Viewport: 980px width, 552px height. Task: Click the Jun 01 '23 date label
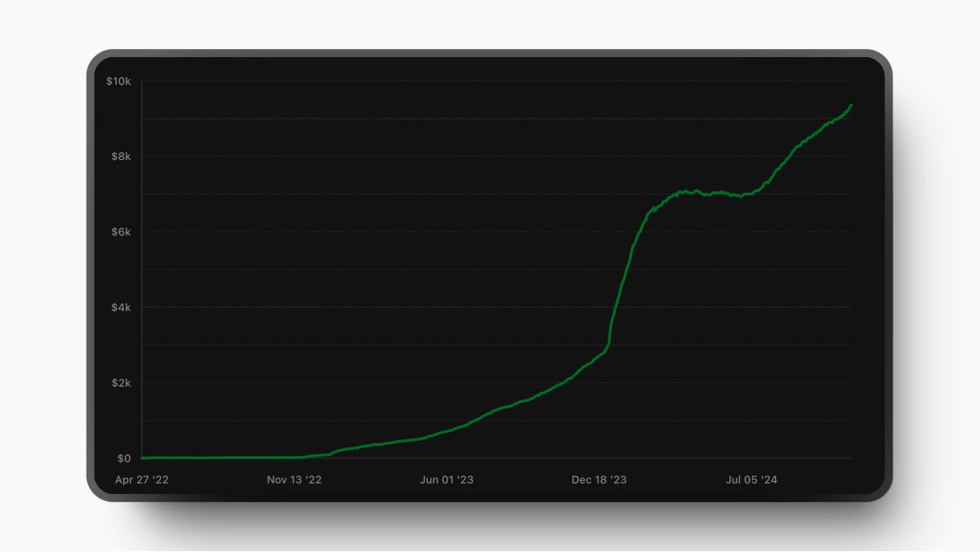[x=447, y=480]
